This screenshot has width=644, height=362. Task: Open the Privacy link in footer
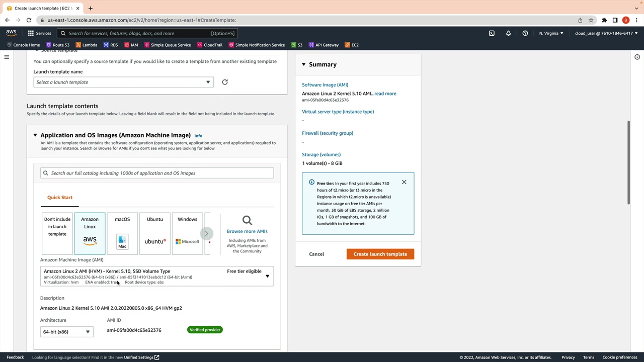point(568,357)
